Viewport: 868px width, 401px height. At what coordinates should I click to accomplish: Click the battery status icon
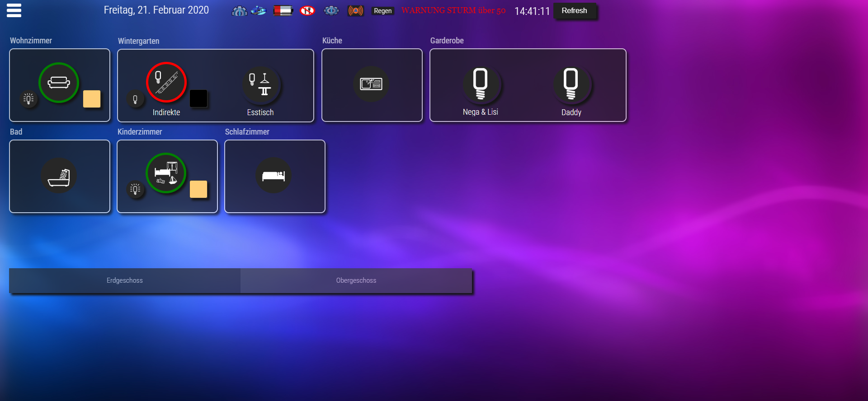(x=283, y=10)
